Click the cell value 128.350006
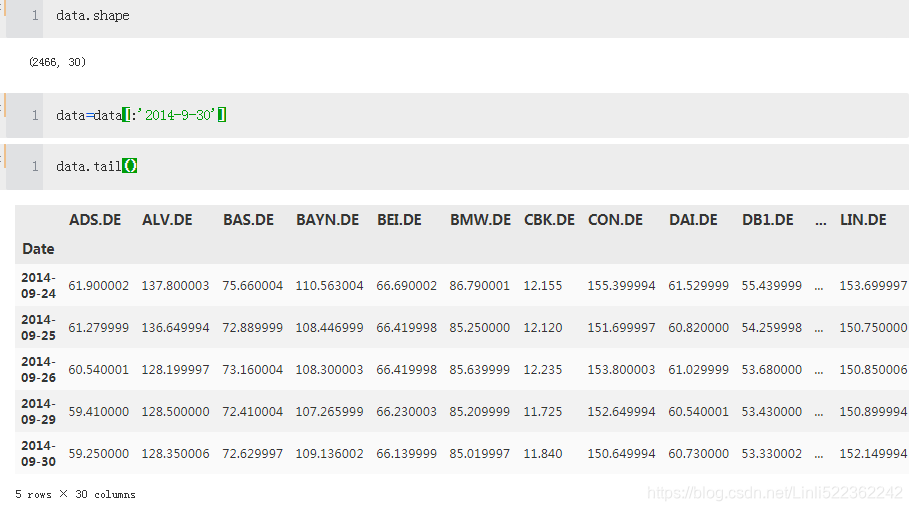Screen dimensions: 912x511 175,453
